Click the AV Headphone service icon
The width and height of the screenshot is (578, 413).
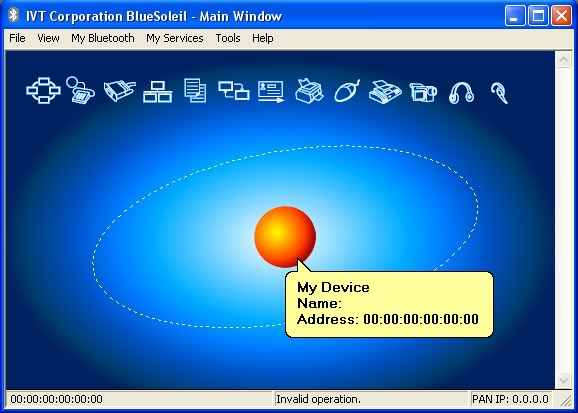pyautogui.click(x=461, y=92)
